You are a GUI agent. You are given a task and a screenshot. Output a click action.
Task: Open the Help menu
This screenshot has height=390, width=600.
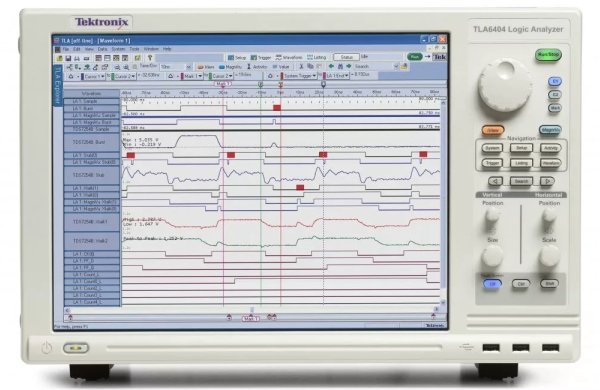point(167,49)
